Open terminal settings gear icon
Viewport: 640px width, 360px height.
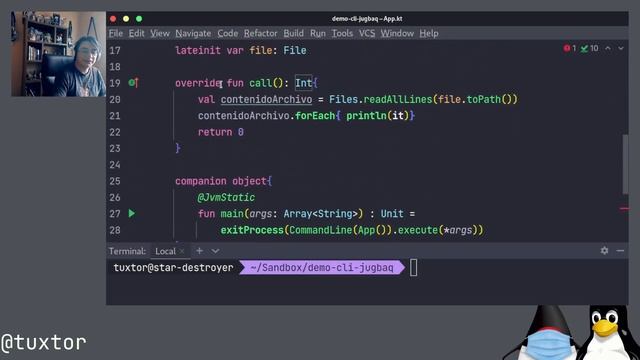point(604,251)
